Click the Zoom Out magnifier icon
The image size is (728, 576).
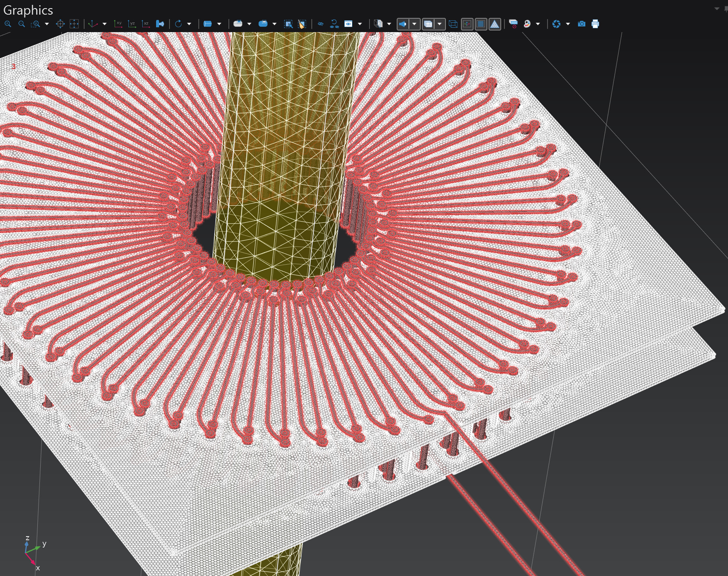(22, 24)
